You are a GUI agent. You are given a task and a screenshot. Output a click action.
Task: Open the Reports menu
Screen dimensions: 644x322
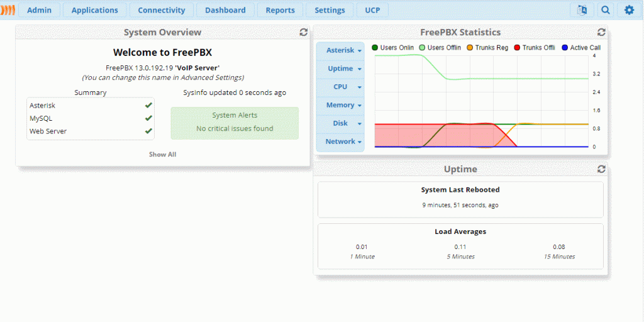(280, 10)
